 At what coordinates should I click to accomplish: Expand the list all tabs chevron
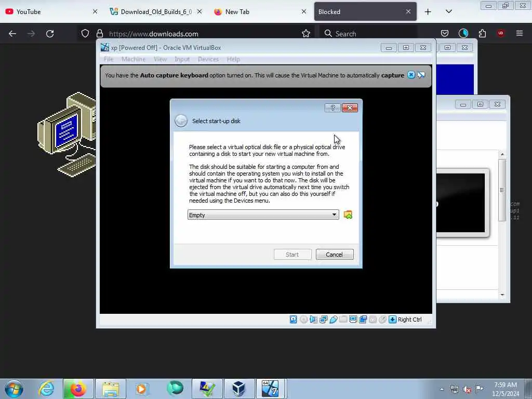coord(448,11)
